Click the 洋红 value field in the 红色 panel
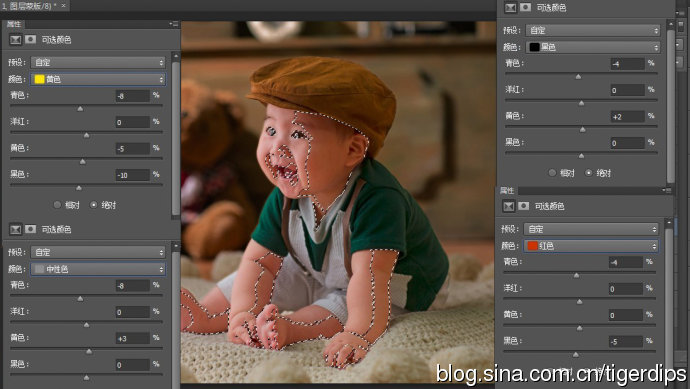690x389 pixels. click(x=626, y=289)
